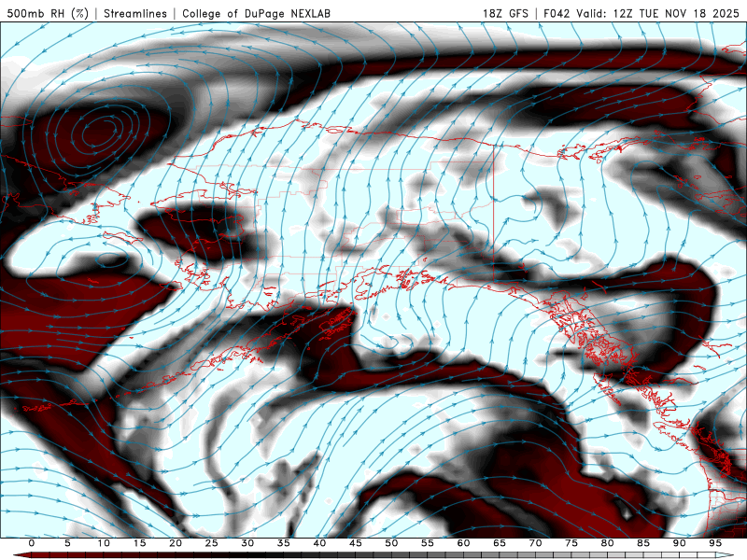Click the "20" color scale label
This screenshot has height=560, width=747.
(176, 543)
